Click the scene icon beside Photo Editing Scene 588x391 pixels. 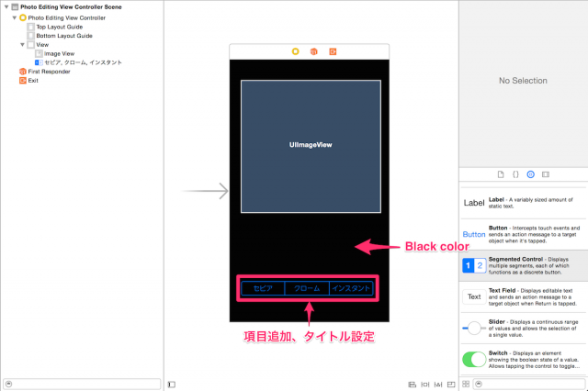point(15,6)
